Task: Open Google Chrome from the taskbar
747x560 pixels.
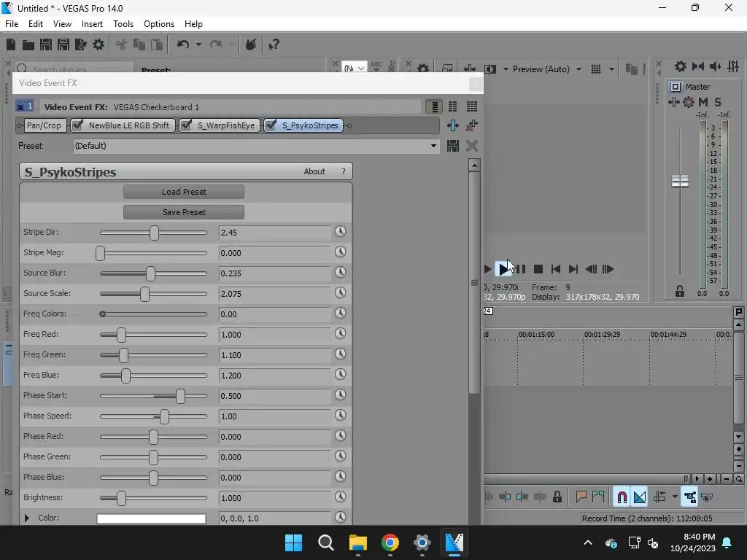Action: (x=390, y=542)
